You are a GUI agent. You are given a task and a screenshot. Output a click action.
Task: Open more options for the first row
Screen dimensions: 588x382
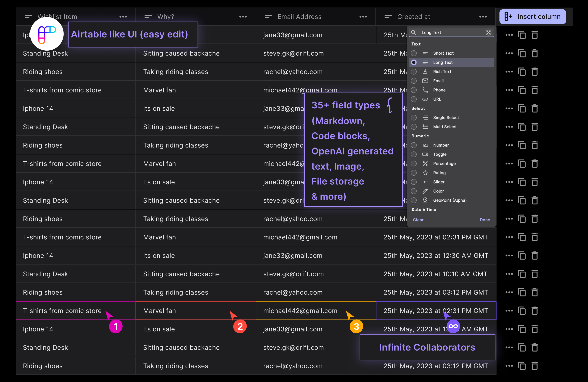509,35
